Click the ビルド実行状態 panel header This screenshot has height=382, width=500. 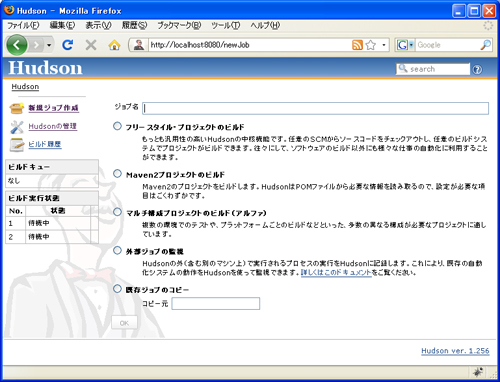click(52, 198)
